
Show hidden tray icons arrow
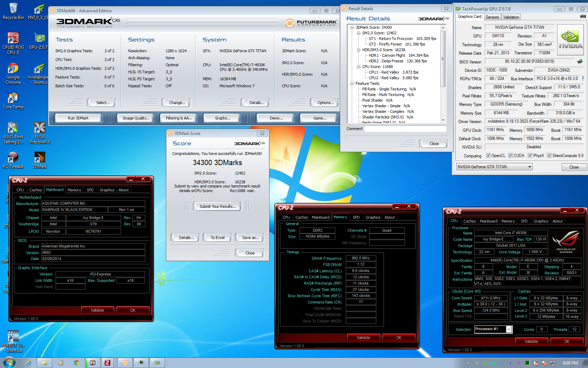point(468,363)
